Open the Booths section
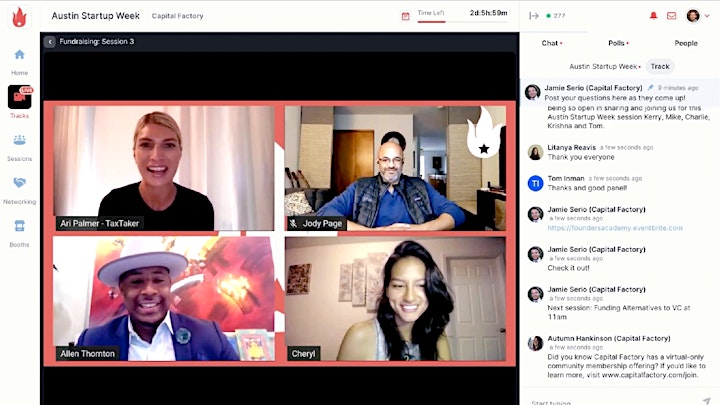 pyautogui.click(x=19, y=234)
